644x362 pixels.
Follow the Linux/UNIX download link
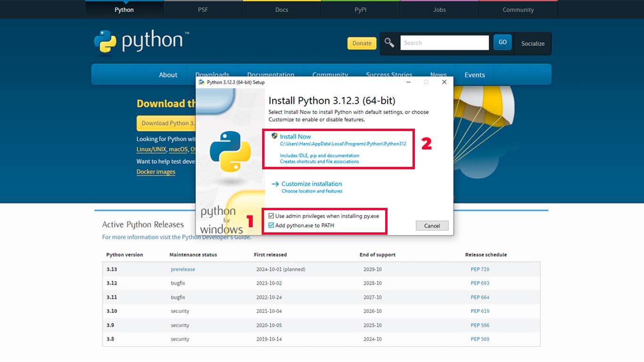pyautogui.click(x=151, y=149)
